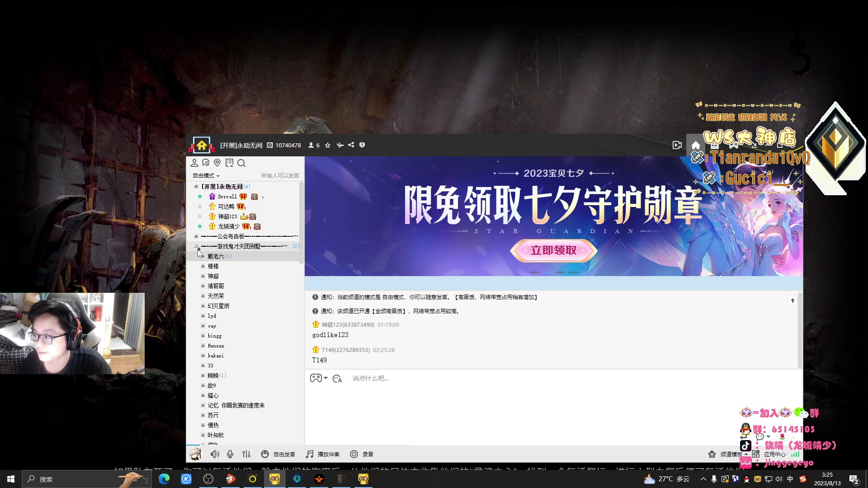Jump to top of chat with arrow icon

click(793, 300)
